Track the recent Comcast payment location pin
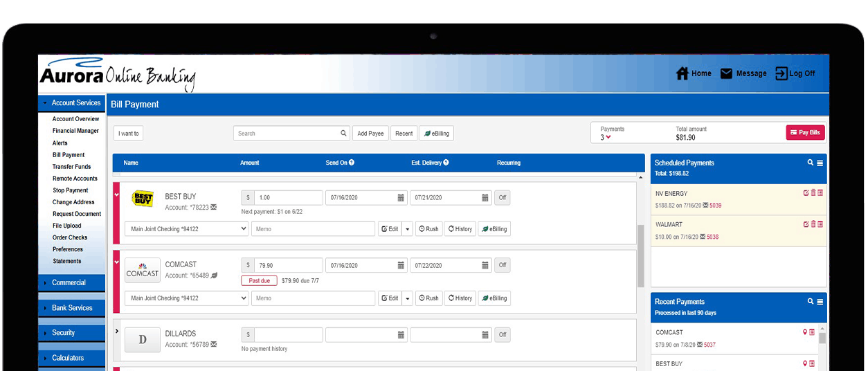This screenshot has height=371, width=868. [805, 332]
